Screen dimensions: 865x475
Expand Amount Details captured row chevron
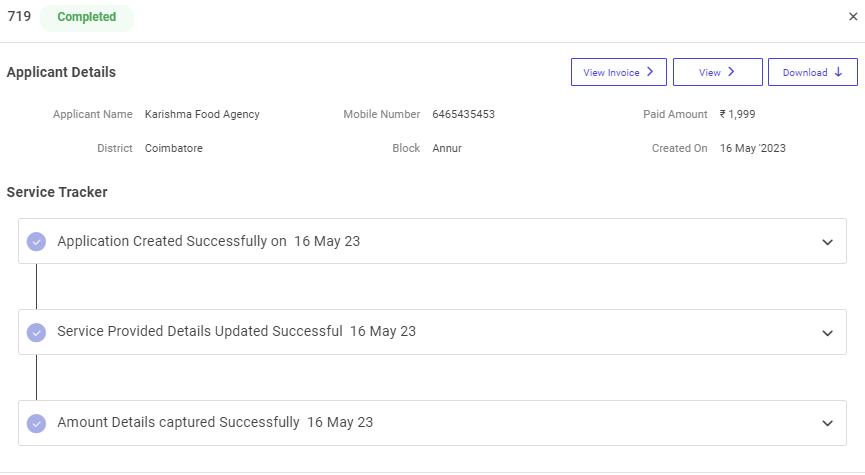click(x=827, y=423)
